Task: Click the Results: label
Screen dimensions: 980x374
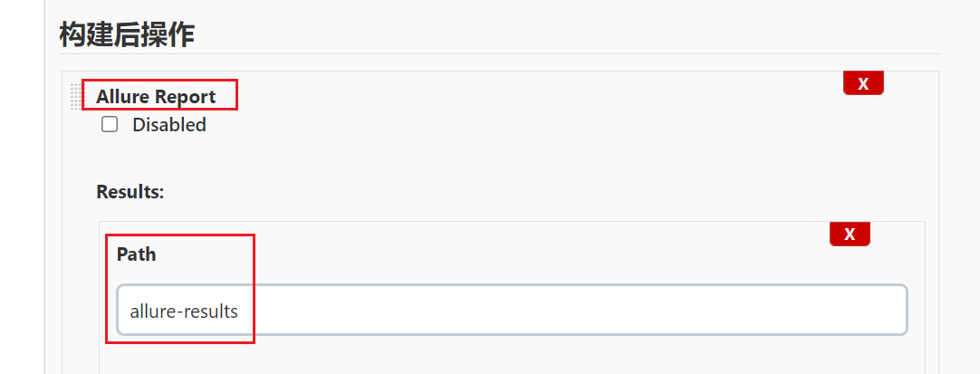Action: pos(130,192)
